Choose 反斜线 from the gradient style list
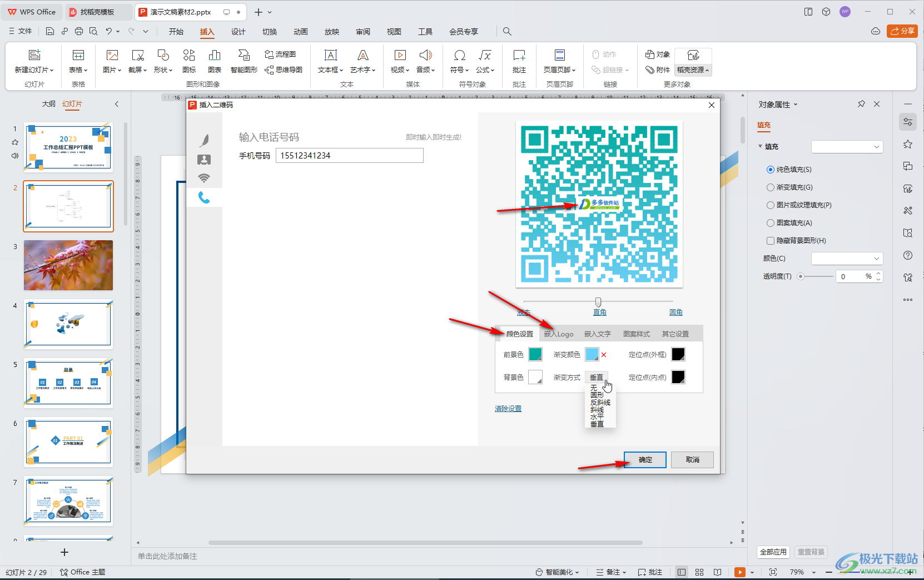Viewport: 924px width, 580px height. click(600, 403)
